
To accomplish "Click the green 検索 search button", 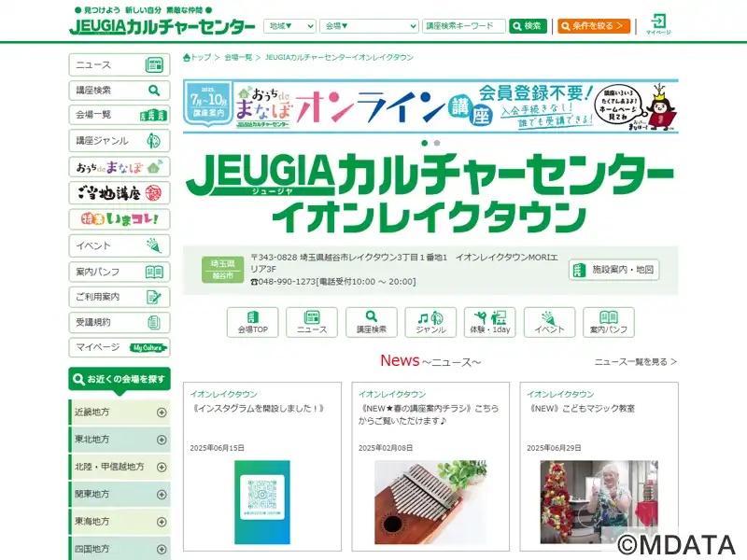I will (x=528, y=26).
